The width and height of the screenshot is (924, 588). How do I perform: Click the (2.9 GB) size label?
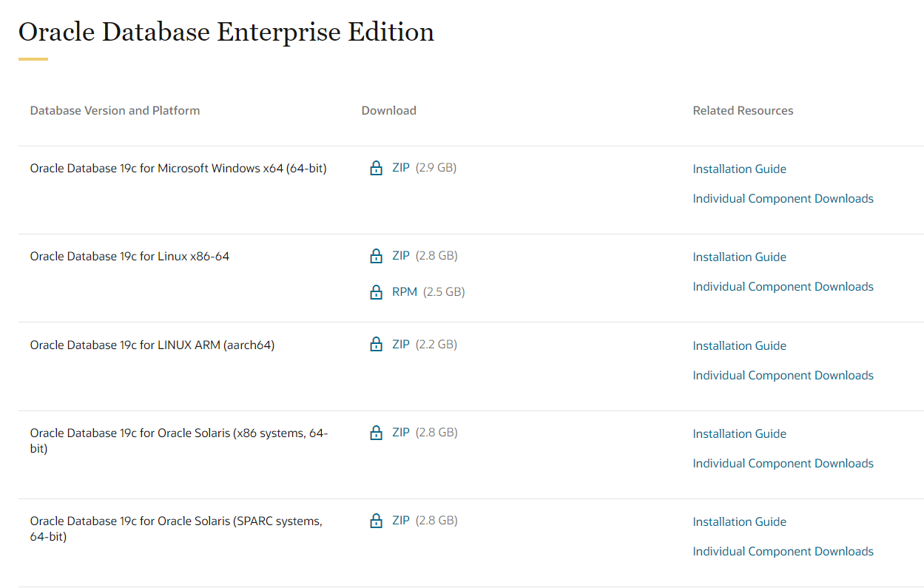(436, 168)
